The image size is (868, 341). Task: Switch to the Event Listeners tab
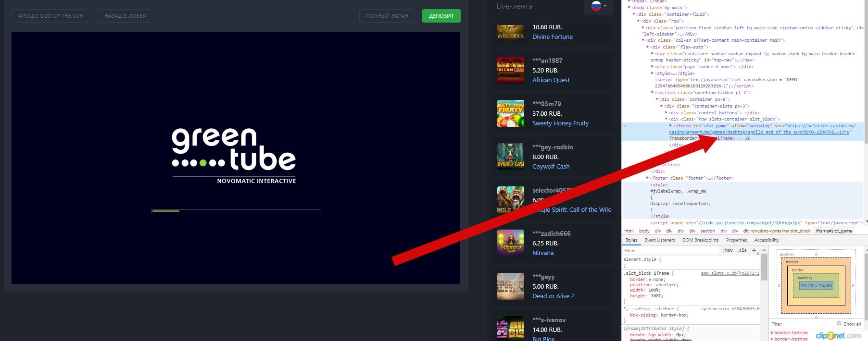pyautogui.click(x=659, y=240)
